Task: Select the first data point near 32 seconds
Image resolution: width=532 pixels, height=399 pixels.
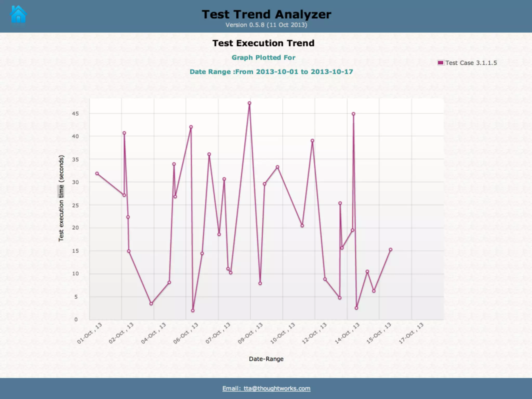Action: pos(97,174)
